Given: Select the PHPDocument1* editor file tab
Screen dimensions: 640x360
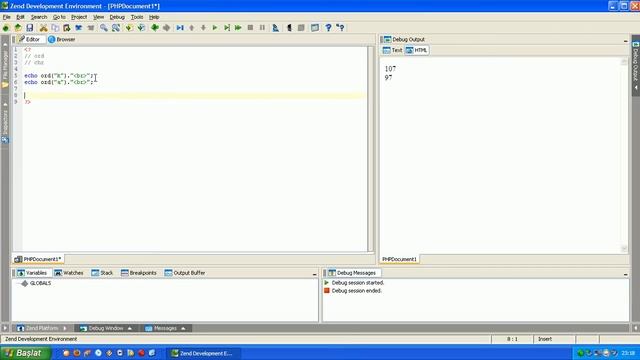Looking at the screenshot, I should coord(38,259).
